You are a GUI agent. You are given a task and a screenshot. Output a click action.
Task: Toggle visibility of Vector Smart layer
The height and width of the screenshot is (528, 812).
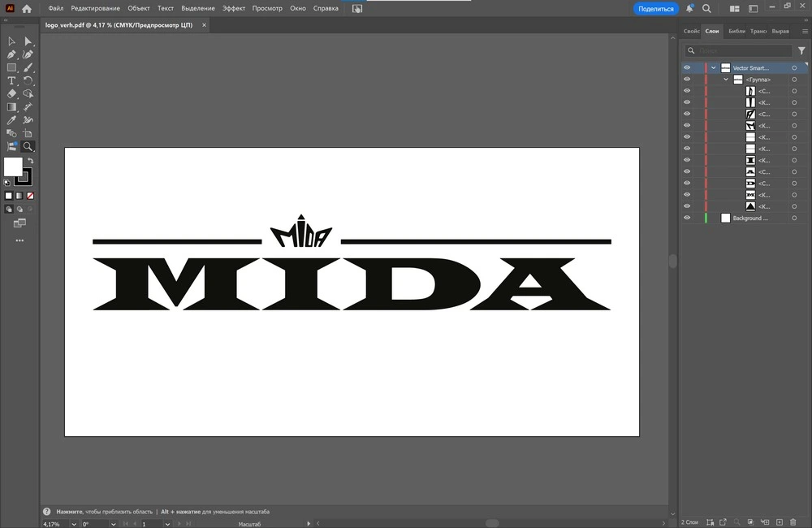click(687, 68)
